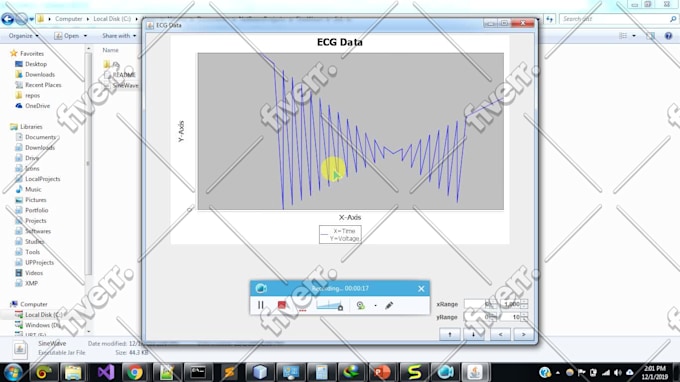The image size is (680, 382).
Task: Open the green S app on taskbar
Action: (x=414, y=372)
